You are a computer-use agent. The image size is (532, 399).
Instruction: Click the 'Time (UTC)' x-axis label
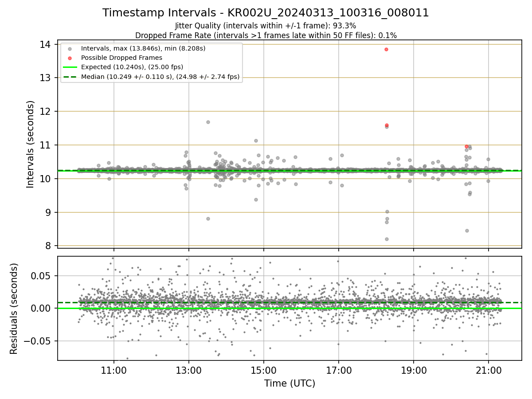point(289,383)
